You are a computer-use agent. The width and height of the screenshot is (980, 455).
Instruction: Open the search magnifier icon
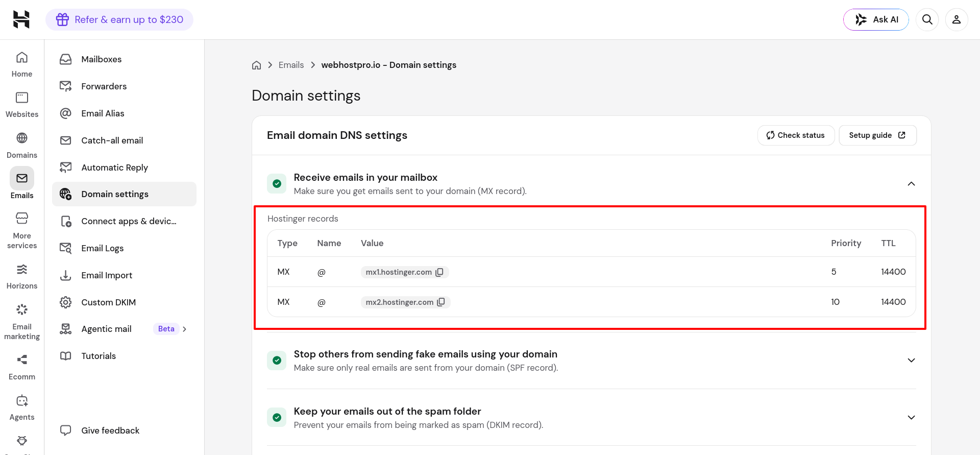(x=927, y=19)
